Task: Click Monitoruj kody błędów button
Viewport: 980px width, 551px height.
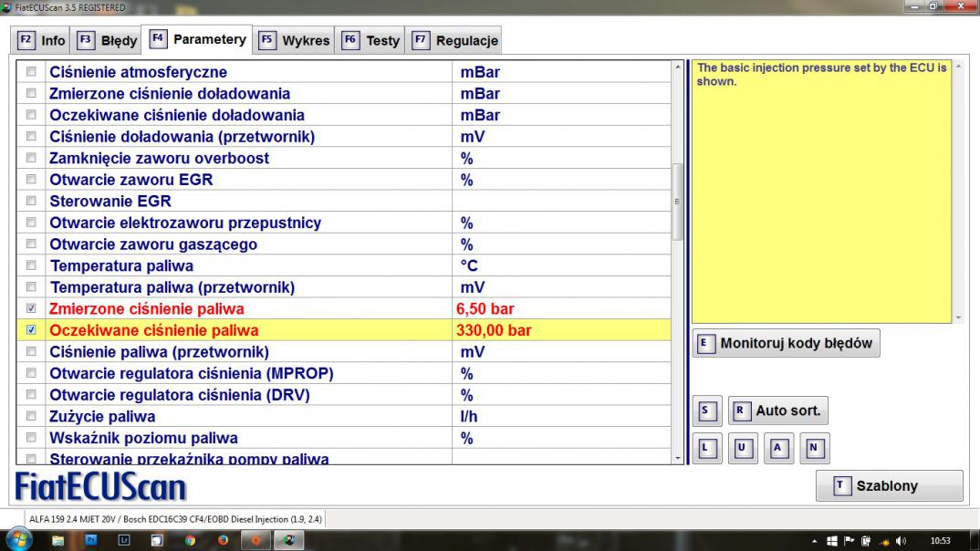Action: point(786,344)
